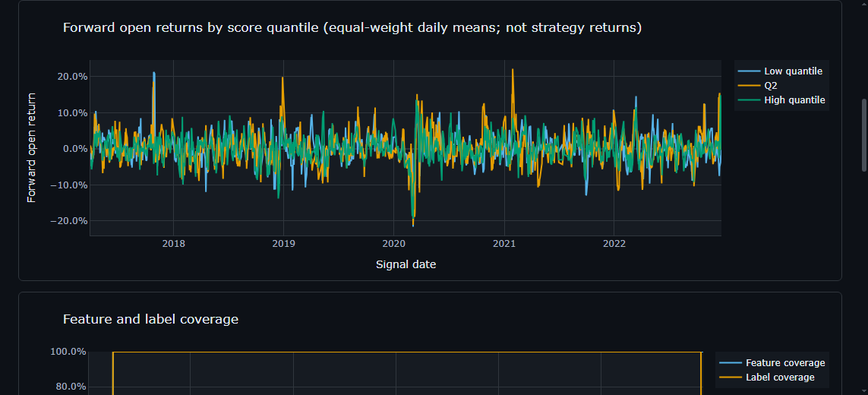Viewport: 868px width, 395px height.
Task: Click the 20.0% y-axis tick label
Action: [x=72, y=77]
